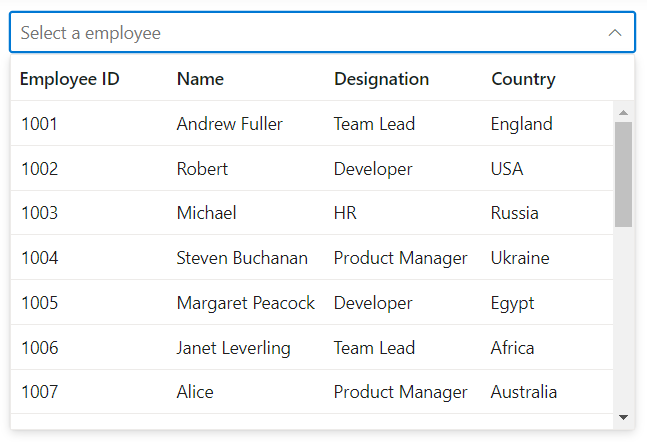647x442 pixels.
Task: Select employee ID 1007
Action: point(40,392)
